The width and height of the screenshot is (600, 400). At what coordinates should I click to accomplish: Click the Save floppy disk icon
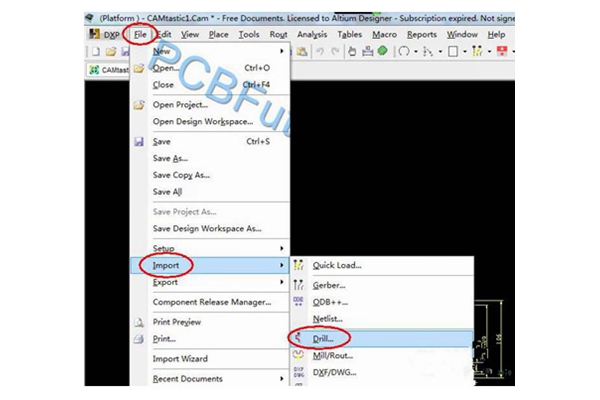[x=139, y=141]
